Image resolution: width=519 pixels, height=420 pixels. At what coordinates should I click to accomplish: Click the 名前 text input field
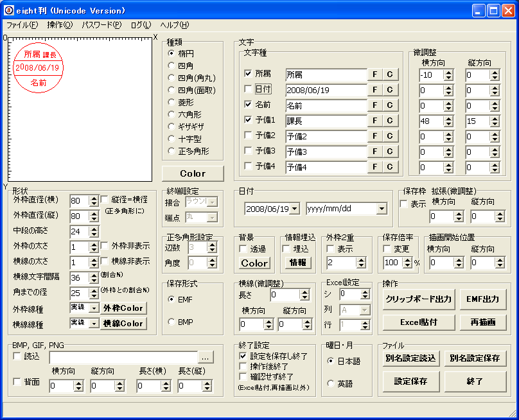tap(326, 105)
